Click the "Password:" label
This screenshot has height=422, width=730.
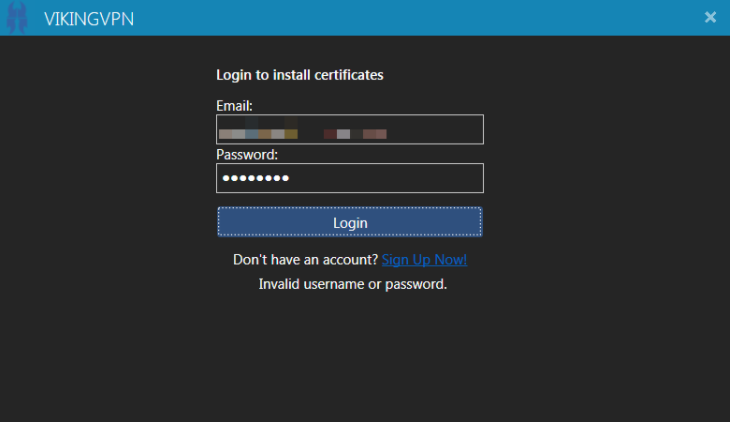point(247,155)
